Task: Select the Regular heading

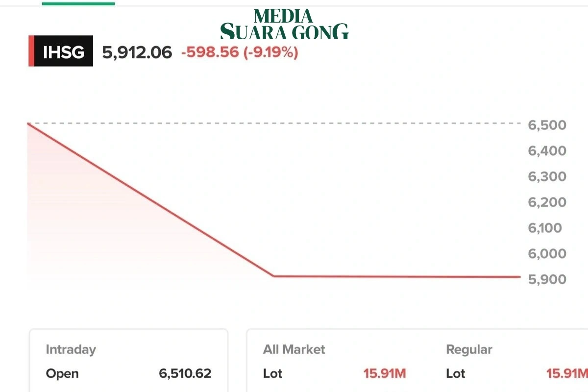Action: [x=469, y=350]
